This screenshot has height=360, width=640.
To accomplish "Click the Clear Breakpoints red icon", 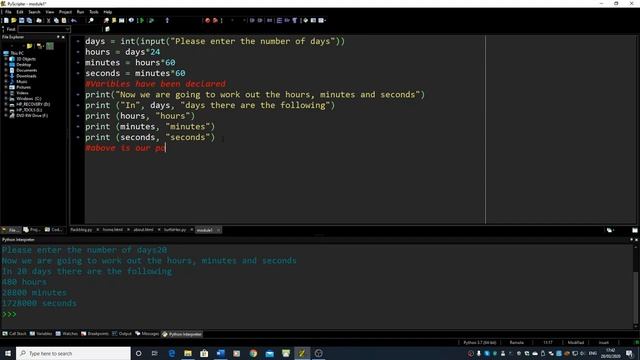I will coord(215,20).
